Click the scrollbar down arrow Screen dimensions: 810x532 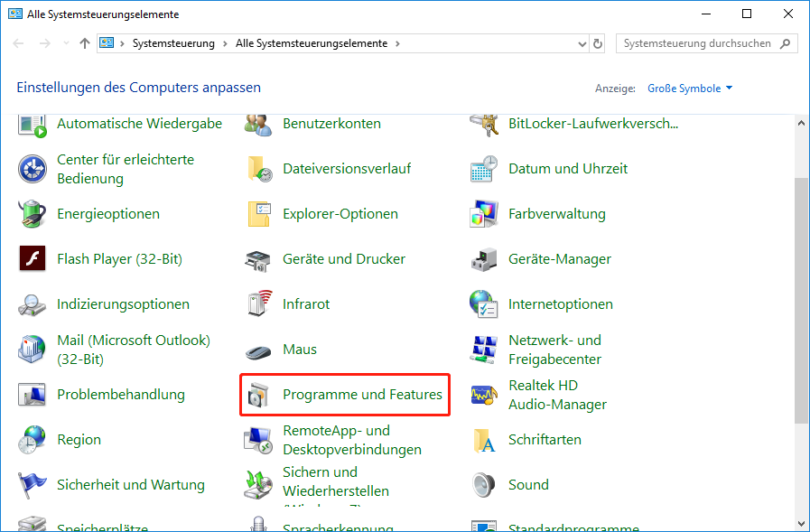coord(801,524)
